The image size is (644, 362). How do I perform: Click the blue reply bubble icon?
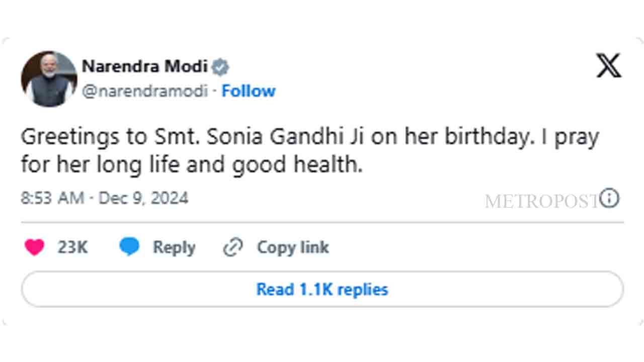tap(129, 247)
